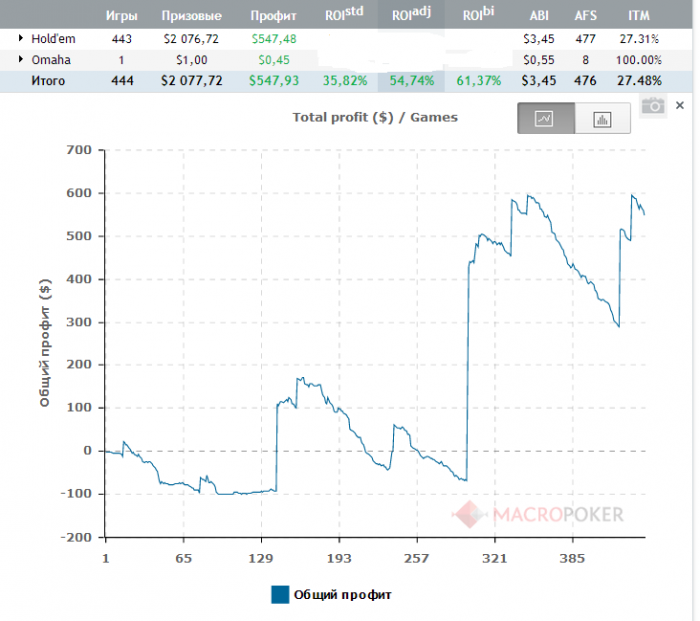Click the $547,48 profit value

pos(274,39)
